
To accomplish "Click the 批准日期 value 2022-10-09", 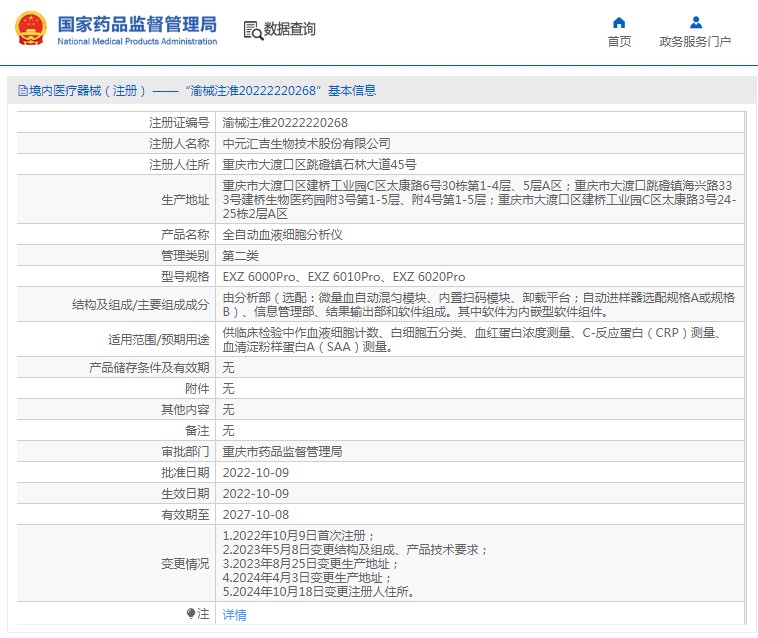I will click(x=256, y=473).
